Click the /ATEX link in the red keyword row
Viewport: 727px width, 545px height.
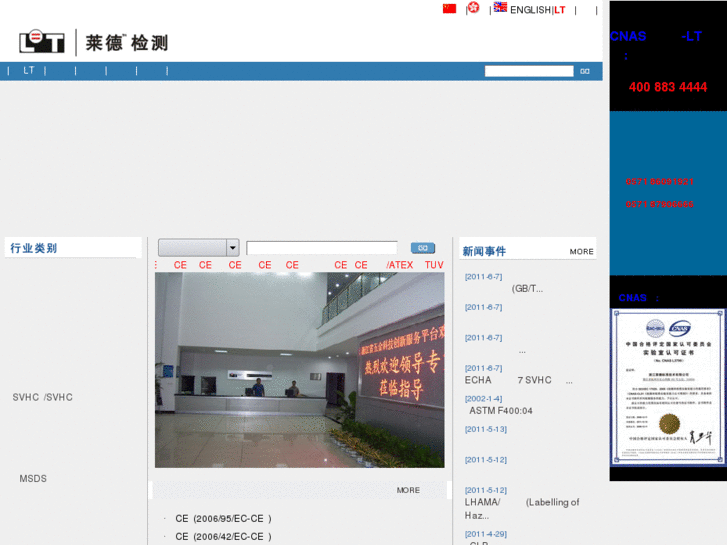pyautogui.click(x=400, y=265)
